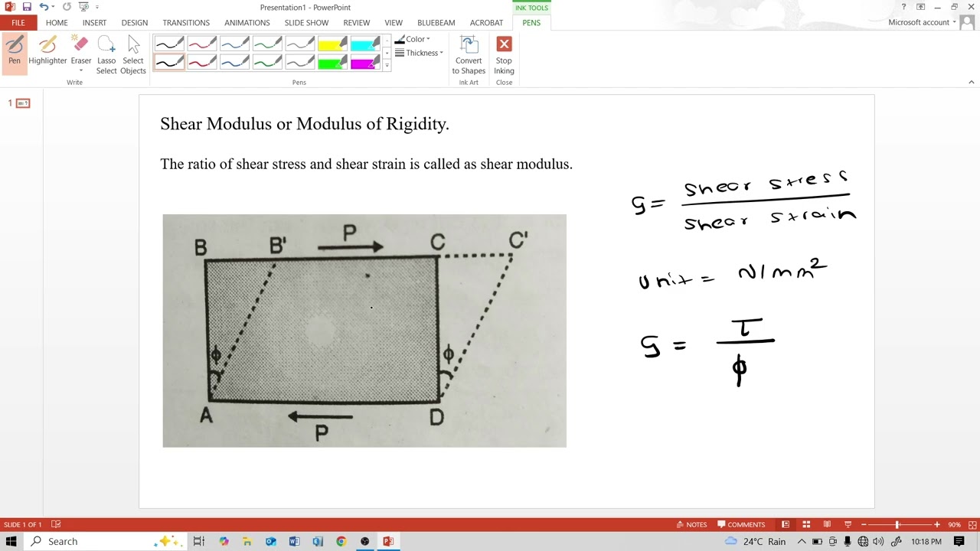Toggle NOTES pane in status bar
Image resolution: width=980 pixels, height=551 pixels.
(691, 524)
